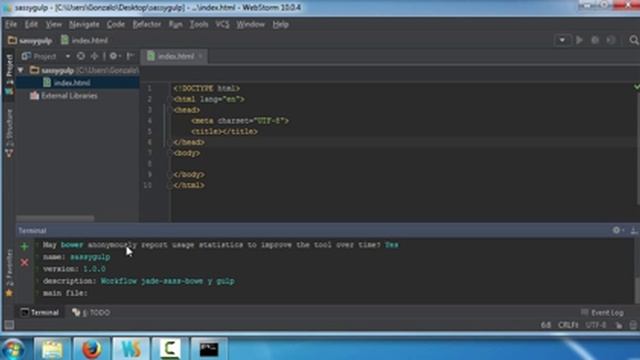Open Firefox from the taskbar
The width and height of the screenshot is (640, 360).
coord(91,349)
